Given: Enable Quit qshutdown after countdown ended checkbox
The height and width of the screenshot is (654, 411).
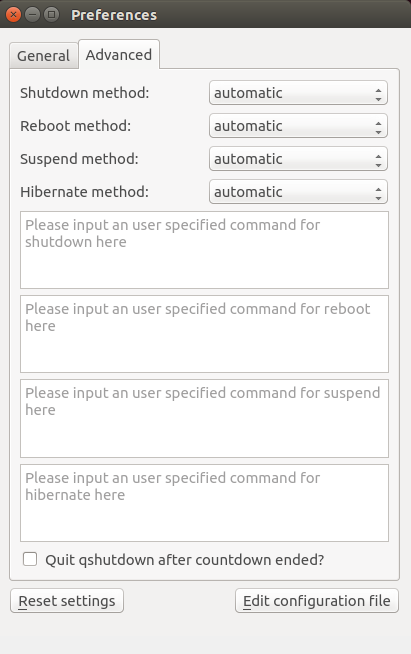Looking at the screenshot, I should pyautogui.click(x=30, y=559).
